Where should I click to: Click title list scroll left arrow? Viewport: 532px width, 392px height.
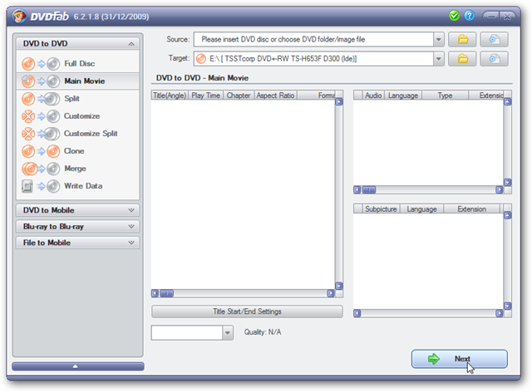(x=155, y=293)
